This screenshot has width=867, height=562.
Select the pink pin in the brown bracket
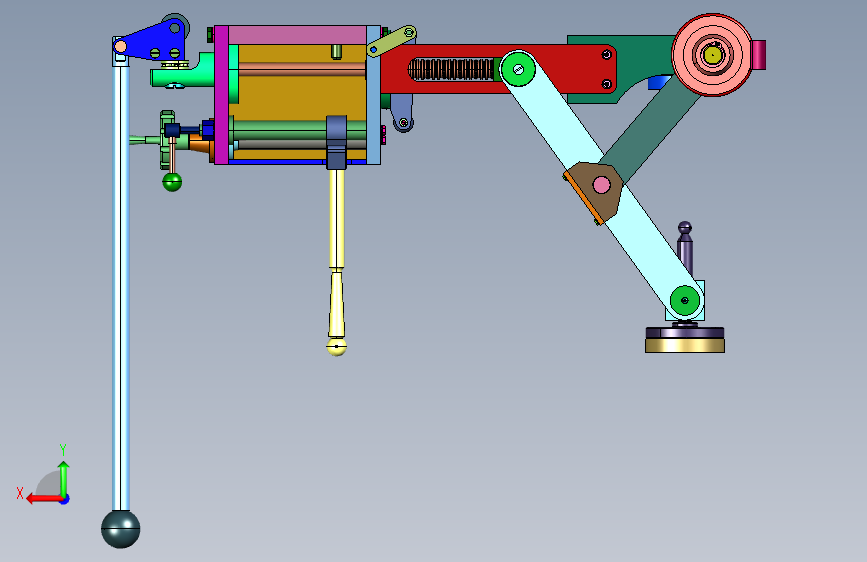tap(602, 185)
